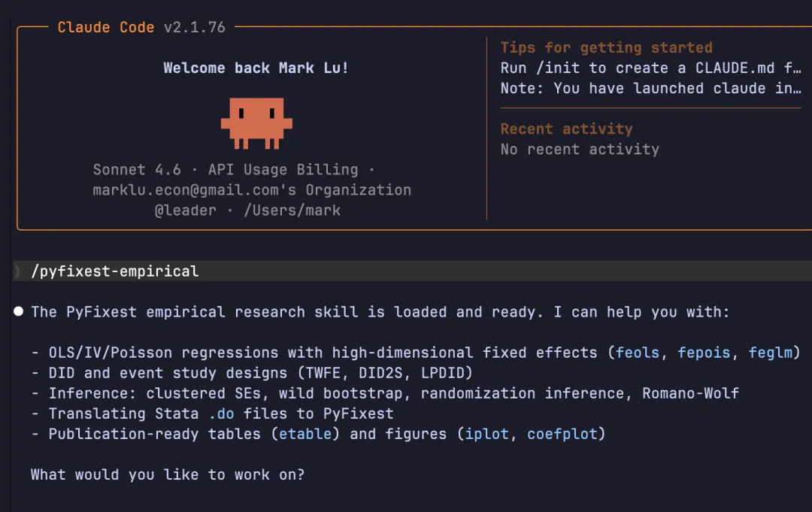The width and height of the screenshot is (812, 512).
Task: Click the 'iplot' function name
Action: [486, 434]
